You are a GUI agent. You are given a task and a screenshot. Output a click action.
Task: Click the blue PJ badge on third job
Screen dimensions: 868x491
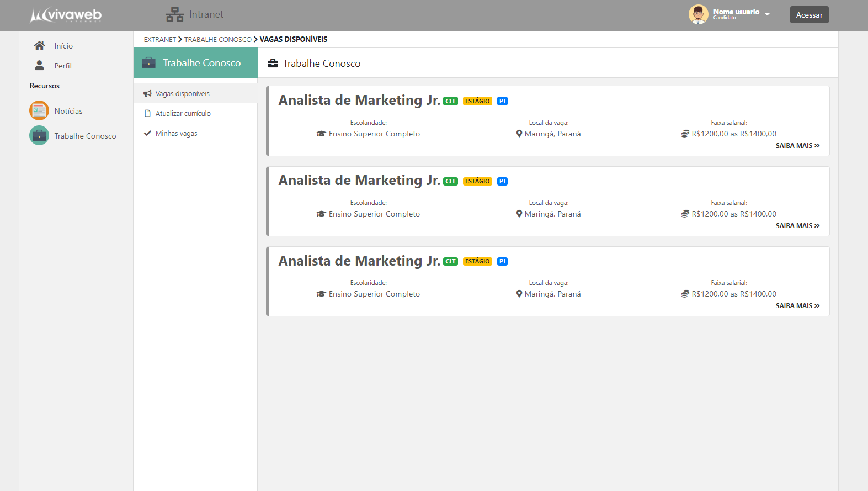point(502,262)
